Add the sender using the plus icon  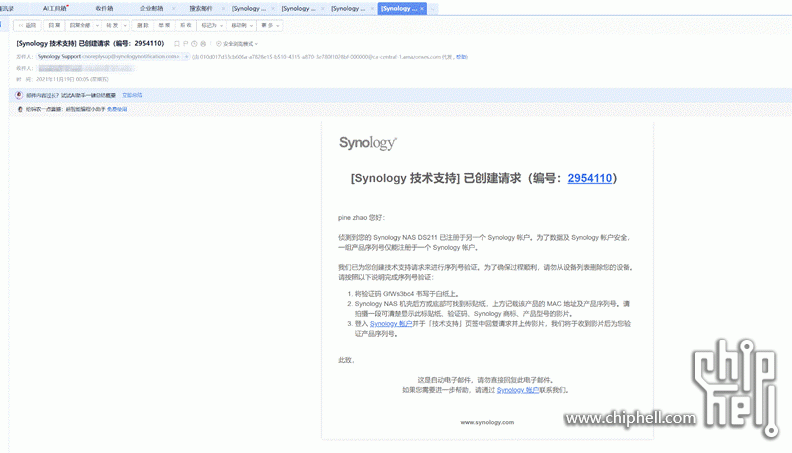(186, 57)
